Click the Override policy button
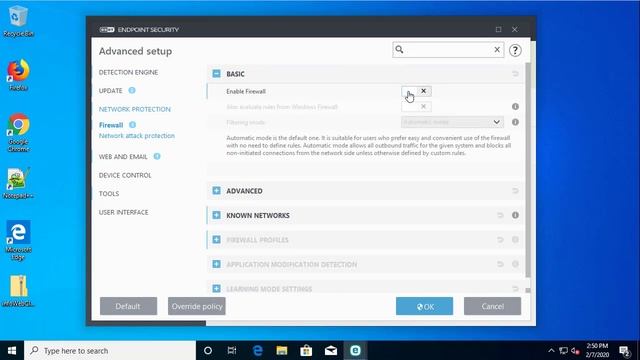 click(197, 306)
